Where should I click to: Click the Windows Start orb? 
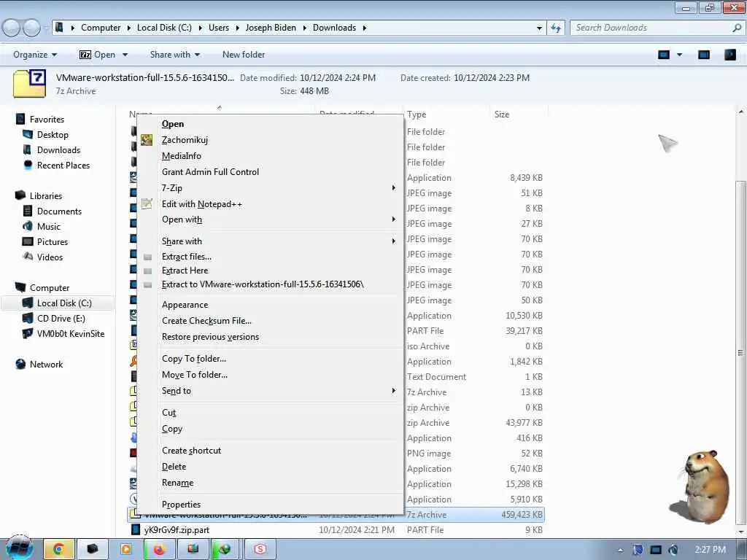click(x=19, y=548)
